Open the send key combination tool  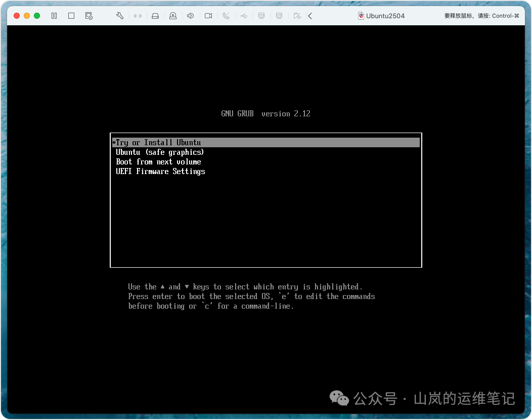[x=138, y=16]
